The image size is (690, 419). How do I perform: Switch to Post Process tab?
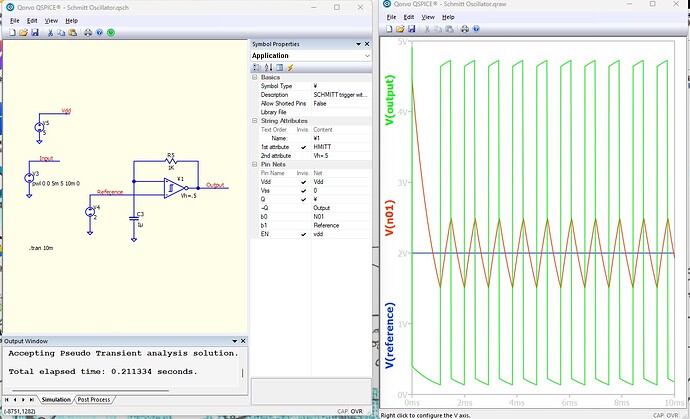coord(94,400)
